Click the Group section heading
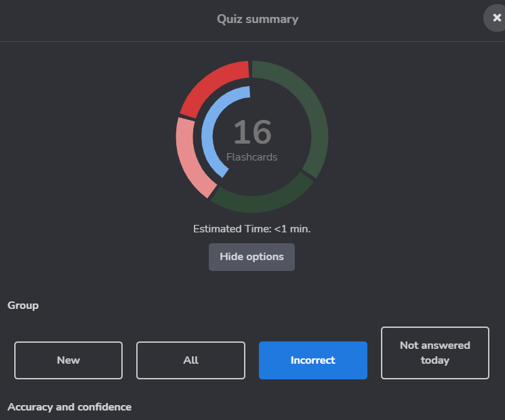 click(x=23, y=306)
